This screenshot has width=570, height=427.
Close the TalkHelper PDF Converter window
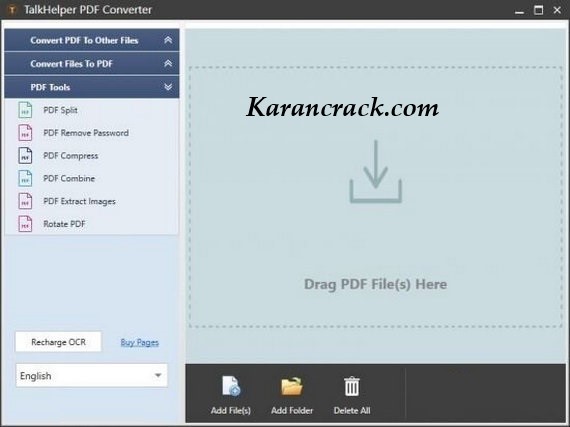(557, 10)
